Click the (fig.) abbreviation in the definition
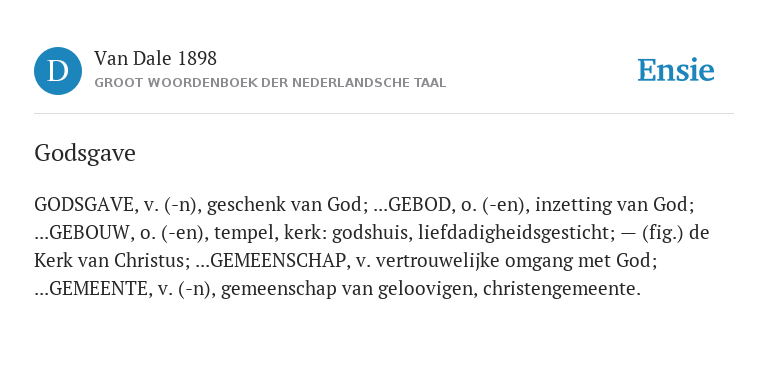Screen dimensions: 768x384 662,233
